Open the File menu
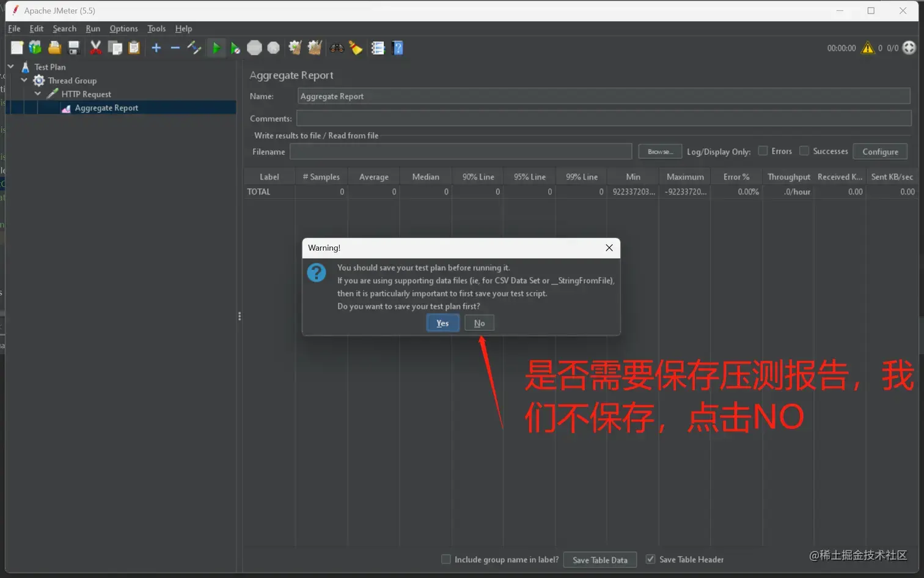This screenshot has width=924, height=578. tap(14, 28)
